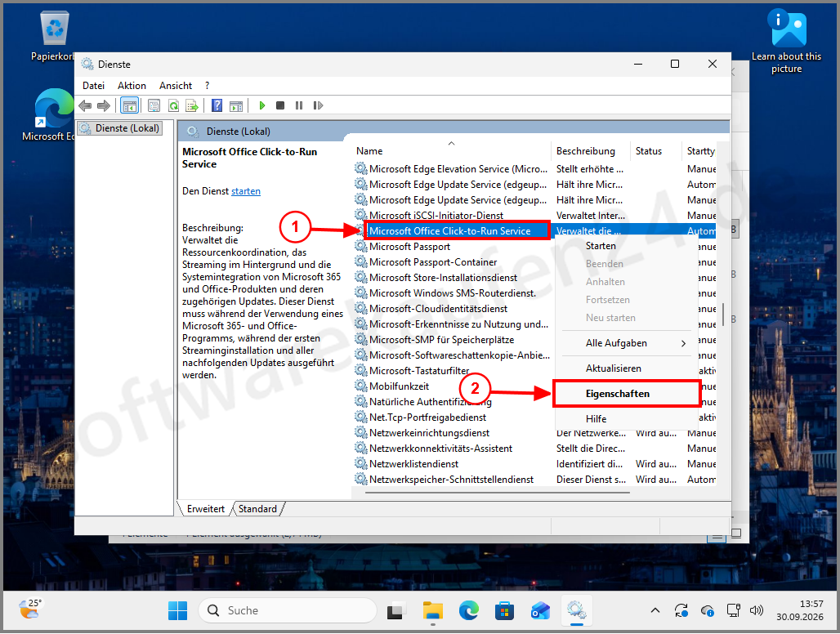The width and height of the screenshot is (840, 634).
Task: Select Net.Tcp-Portfreigabedienst row
Action: [x=453, y=417]
